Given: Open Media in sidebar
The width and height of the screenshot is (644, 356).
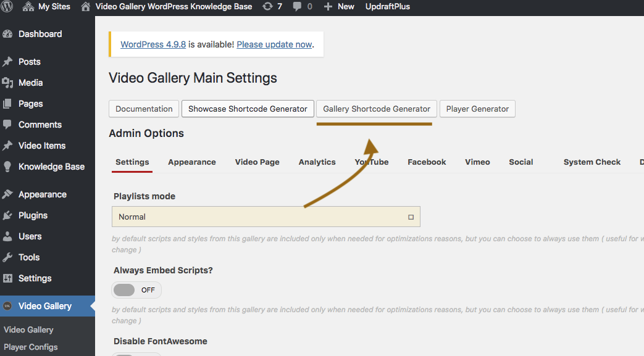Looking at the screenshot, I should tap(30, 83).
